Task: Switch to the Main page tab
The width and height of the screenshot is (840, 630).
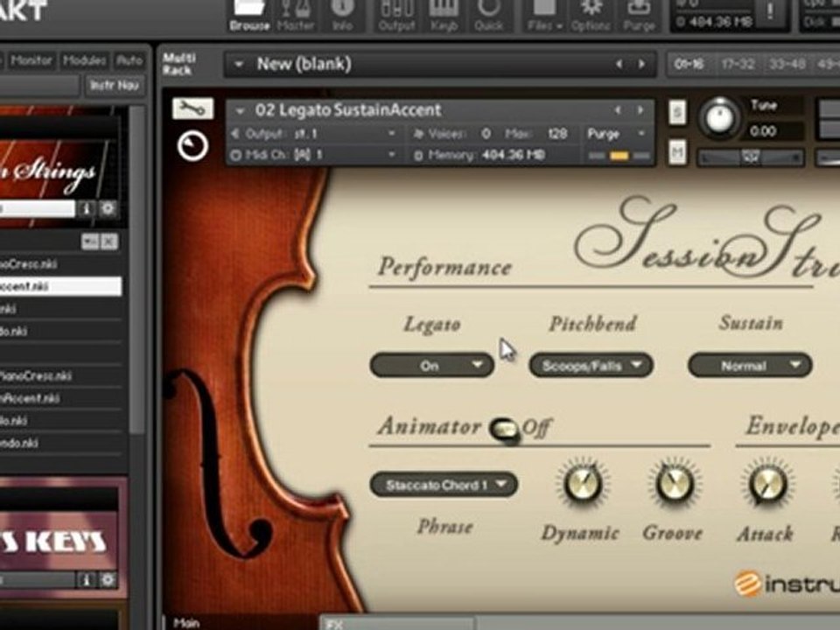Action: tap(186, 622)
